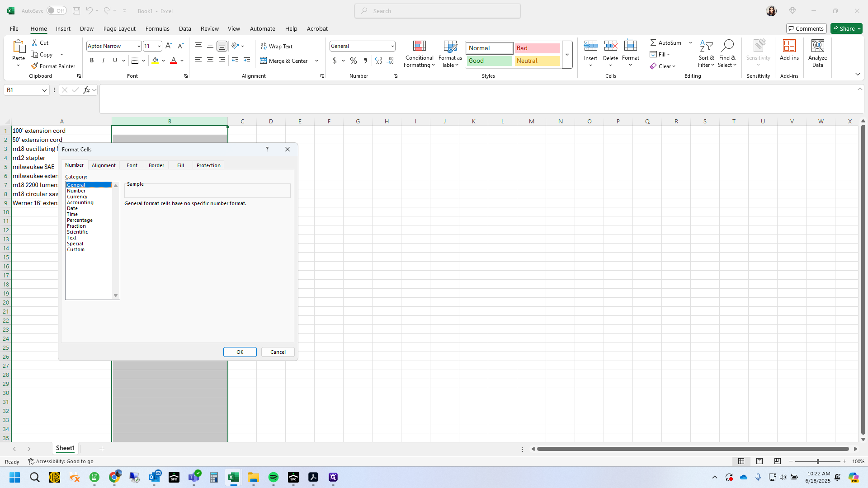This screenshot has height=488, width=868.
Task: Open Font Color dropdown arrow
Action: [182, 61]
